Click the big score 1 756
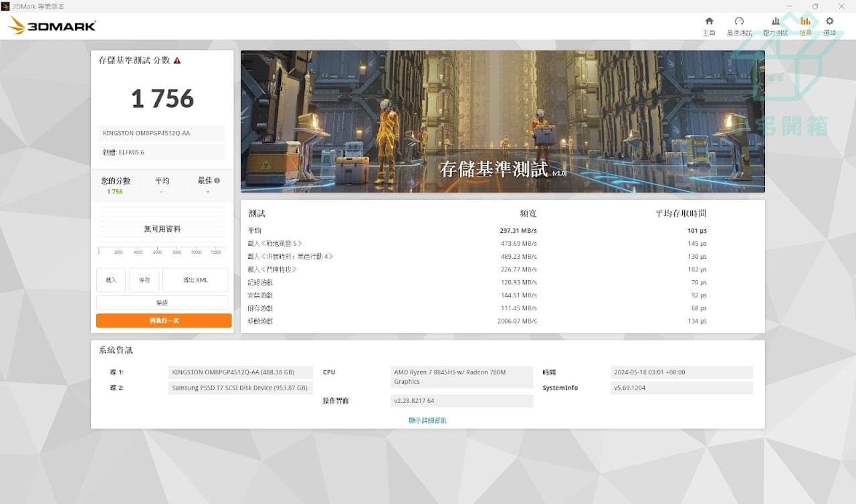This screenshot has width=856, height=504. coord(163,99)
